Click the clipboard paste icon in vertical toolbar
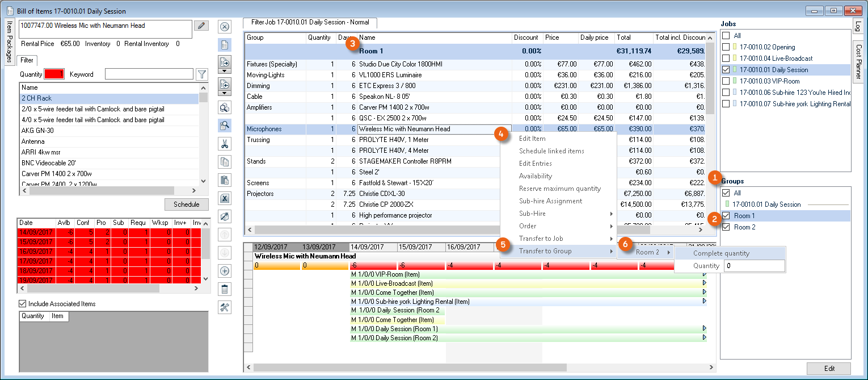Viewport: 868px width, 380px height. coord(224,180)
